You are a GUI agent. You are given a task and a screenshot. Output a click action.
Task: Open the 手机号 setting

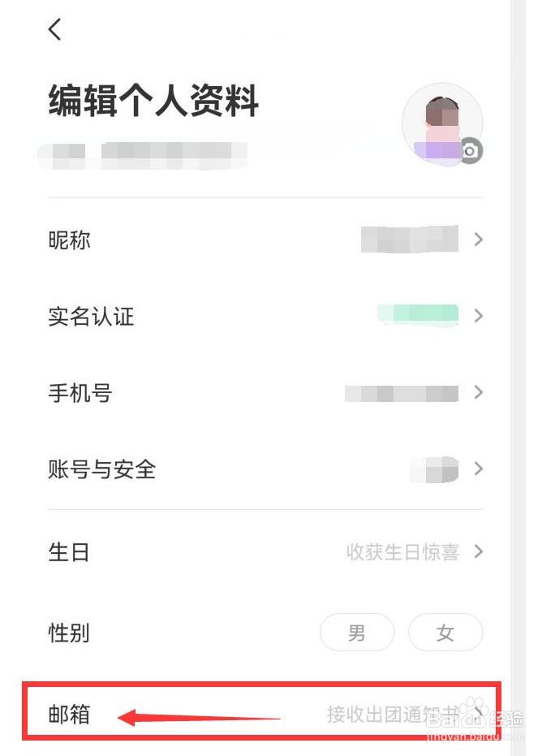coord(265,392)
